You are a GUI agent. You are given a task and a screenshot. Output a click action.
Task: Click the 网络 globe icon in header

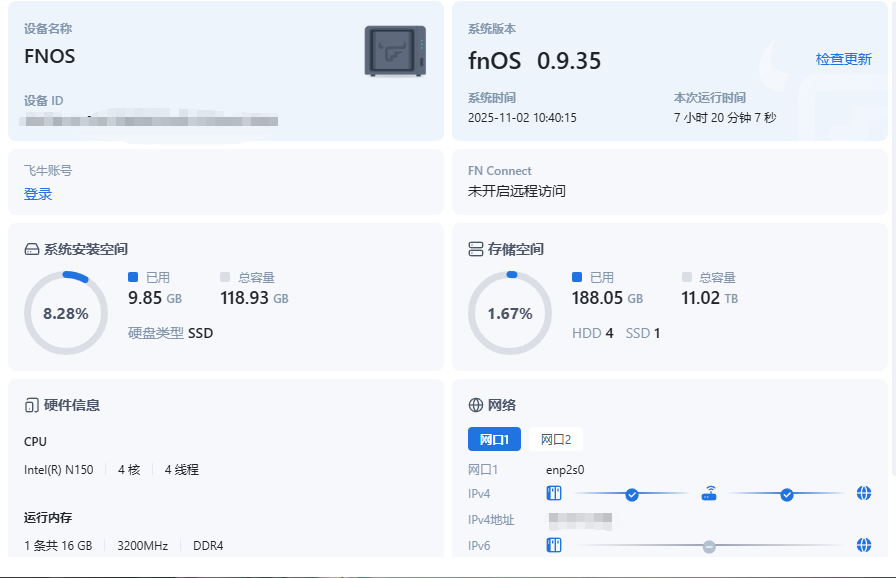click(475, 405)
